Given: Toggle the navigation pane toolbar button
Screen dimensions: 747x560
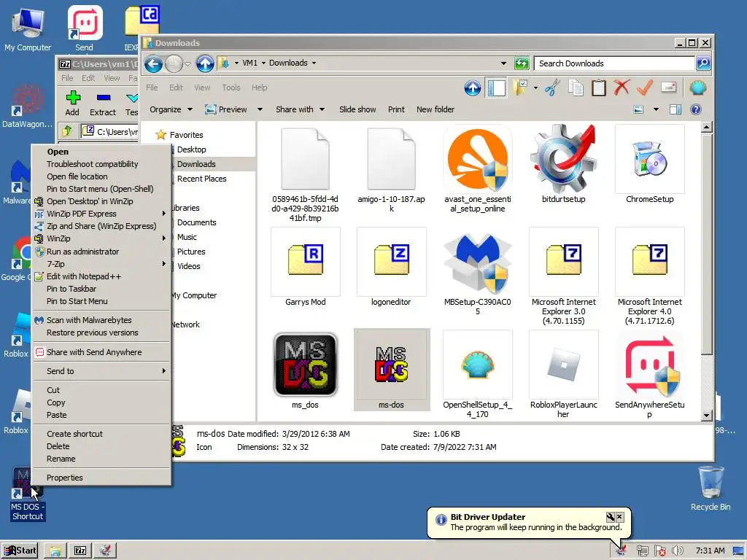Looking at the screenshot, I should (x=496, y=88).
